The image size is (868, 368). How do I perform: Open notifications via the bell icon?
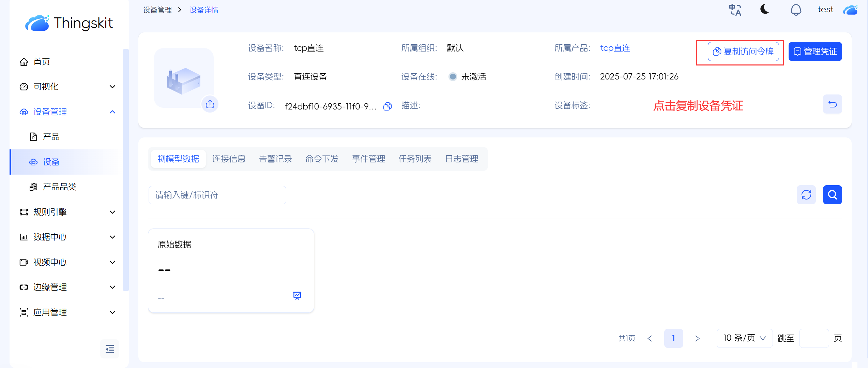tap(796, 10)
